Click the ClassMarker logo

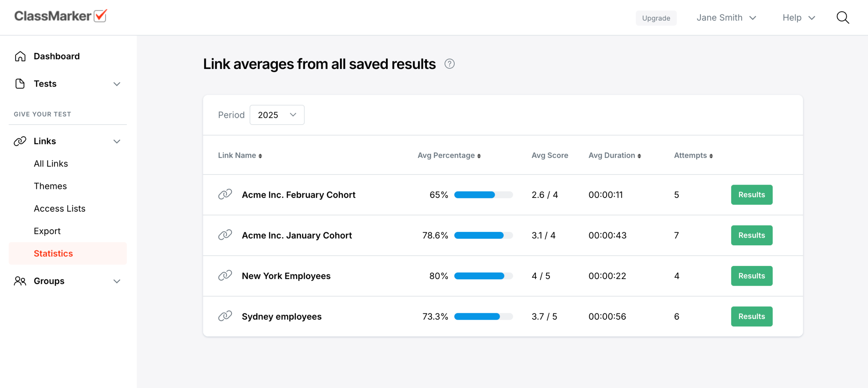coord(60,16)
